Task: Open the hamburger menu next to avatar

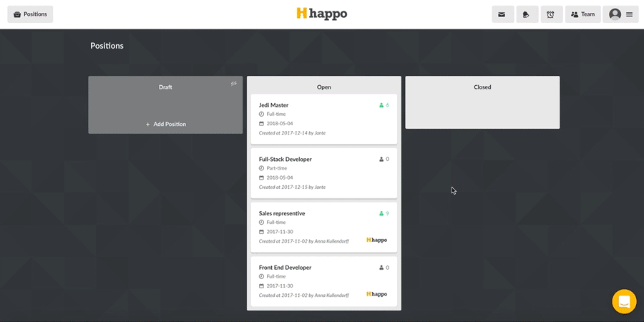Action: pyautogui.click(x=629, y=14)
